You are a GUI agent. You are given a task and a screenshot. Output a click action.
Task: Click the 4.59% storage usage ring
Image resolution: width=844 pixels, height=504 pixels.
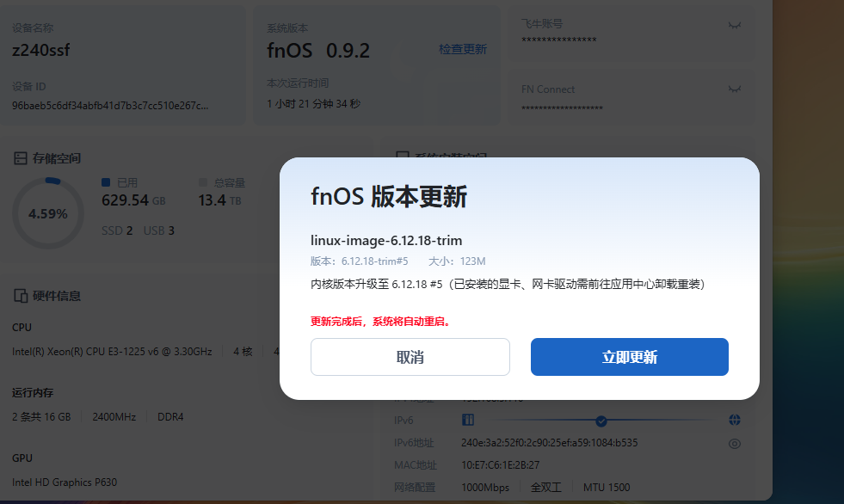[48, 213]
